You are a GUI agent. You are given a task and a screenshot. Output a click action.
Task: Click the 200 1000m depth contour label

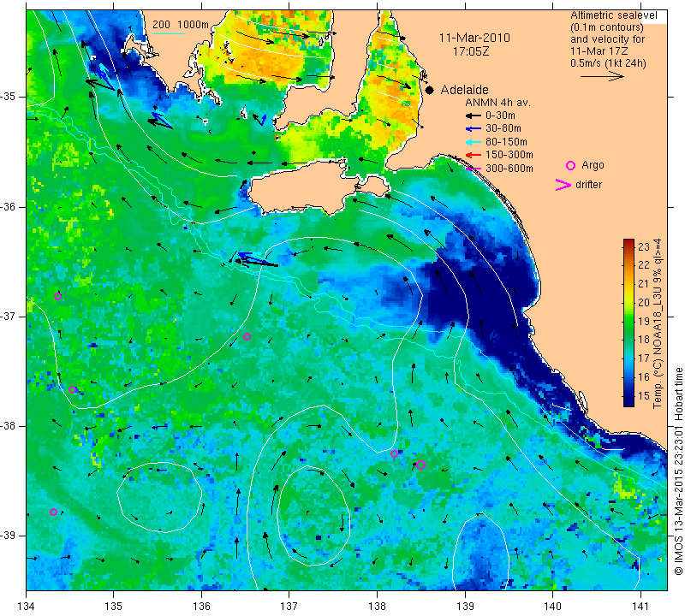[181, 25]
